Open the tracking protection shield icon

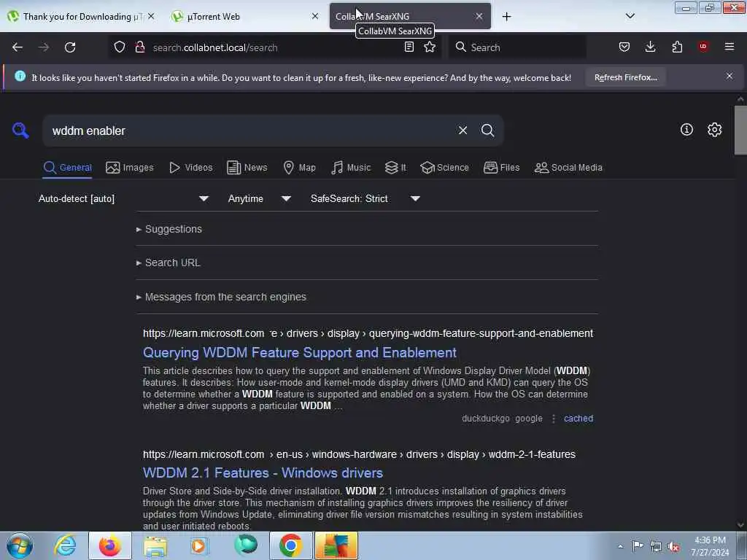(120, 47)
